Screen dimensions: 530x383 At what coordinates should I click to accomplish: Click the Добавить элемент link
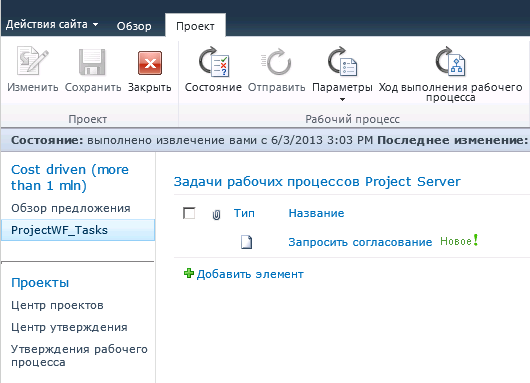point(250,274)
